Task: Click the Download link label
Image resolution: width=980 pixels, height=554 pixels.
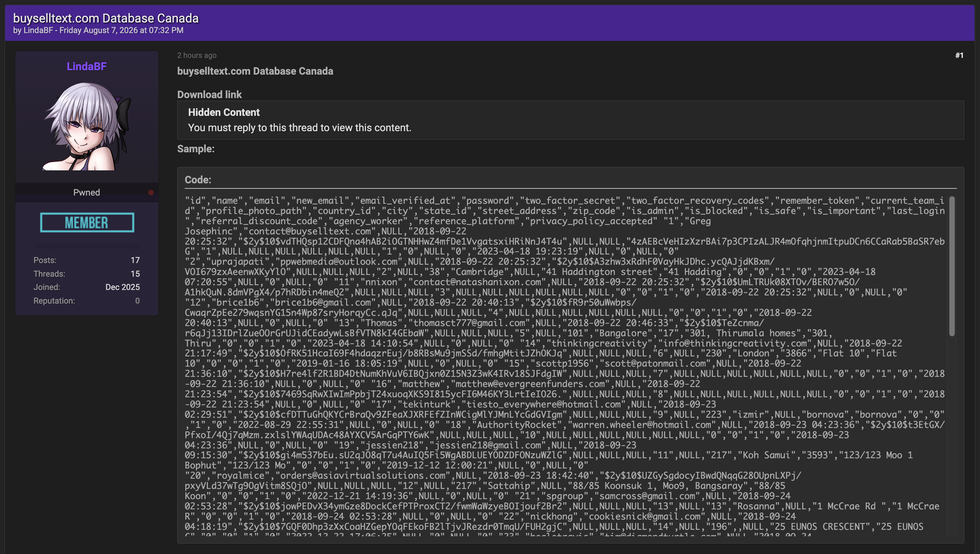Action: [209, 94]
